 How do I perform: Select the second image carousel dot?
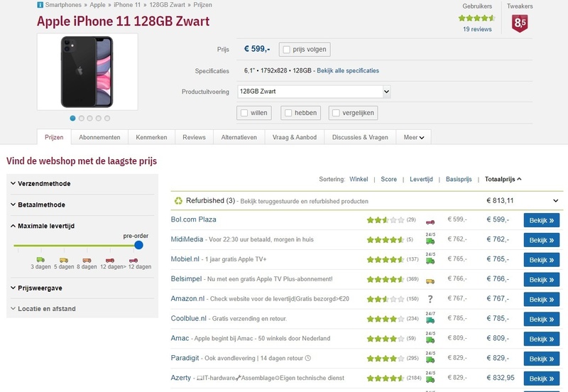click(81, 118)
